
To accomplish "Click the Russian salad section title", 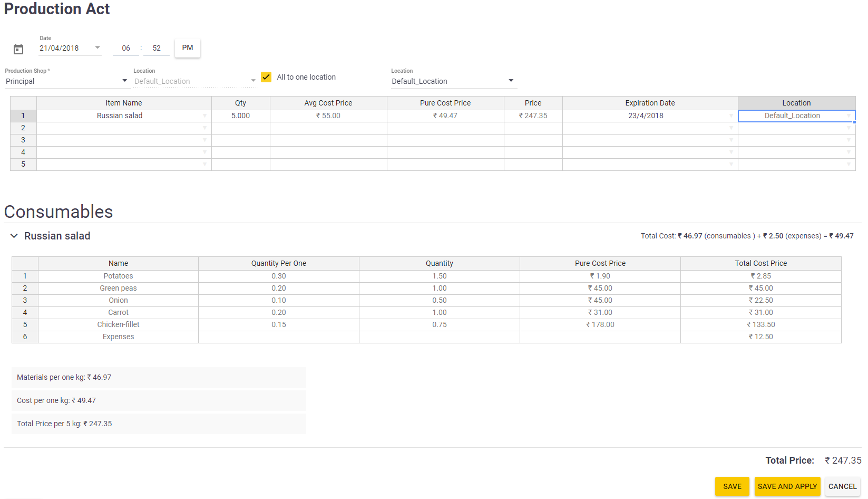I will [x=57, y=236].
